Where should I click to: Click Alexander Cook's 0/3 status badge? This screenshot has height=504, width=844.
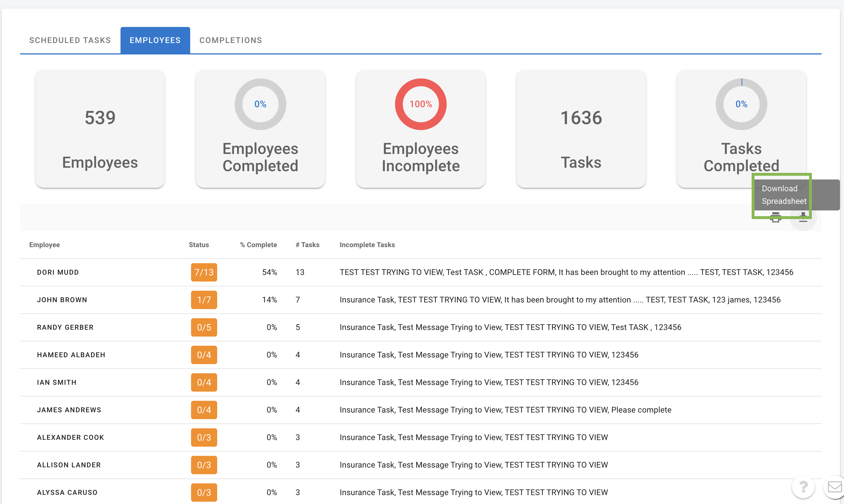[204, 437]
